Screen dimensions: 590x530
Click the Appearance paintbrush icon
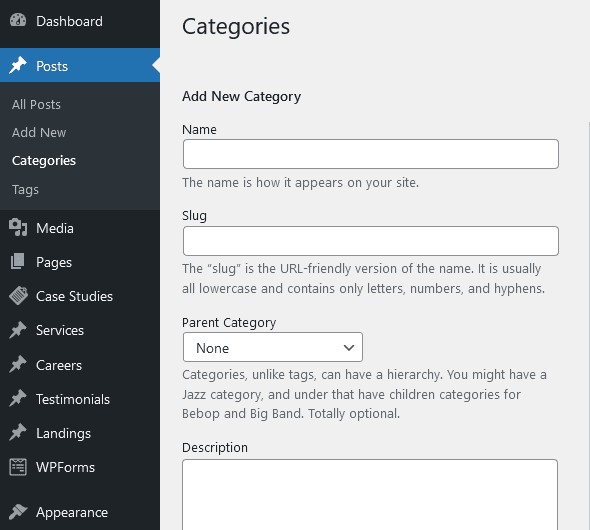(18, 512)
